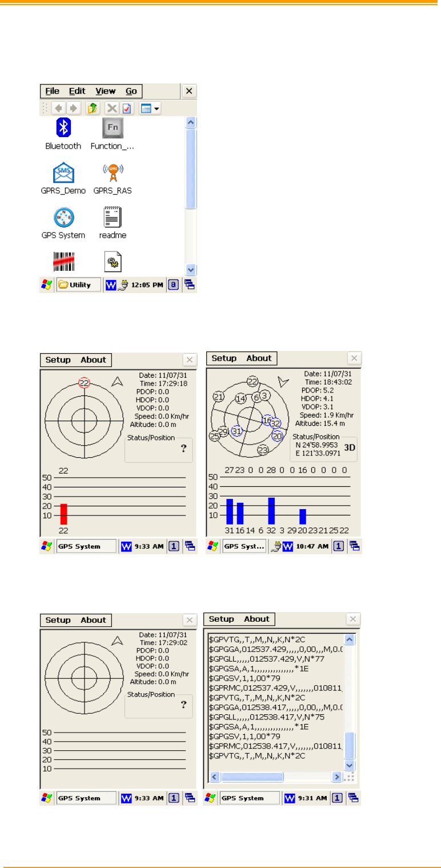Show desktop icon on 12:05 PM taskbar
Viewport: 441px width, 868px height.
tap(190, 285)
